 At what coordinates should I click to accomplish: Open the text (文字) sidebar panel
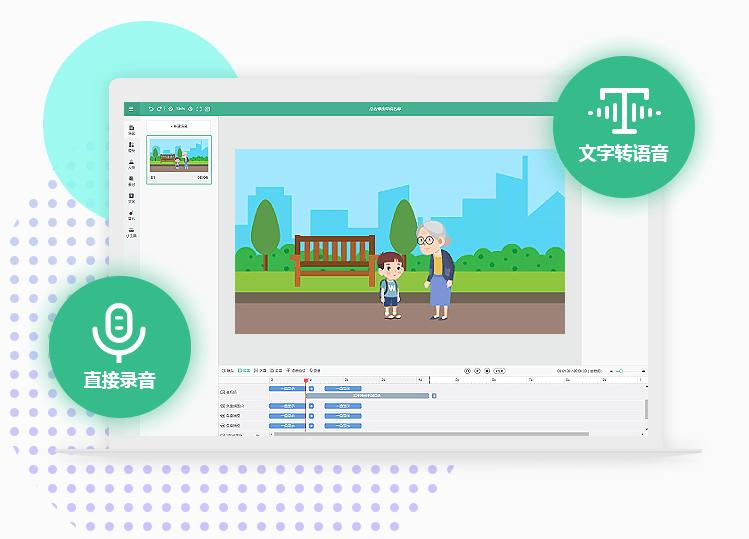pyautogui.click(x=131, y=198)
